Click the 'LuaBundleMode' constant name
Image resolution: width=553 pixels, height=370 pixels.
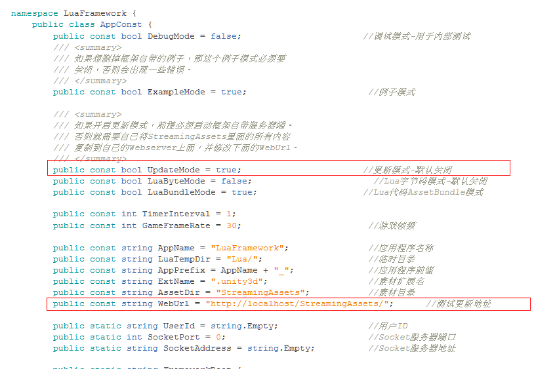(x=181, y=192)
